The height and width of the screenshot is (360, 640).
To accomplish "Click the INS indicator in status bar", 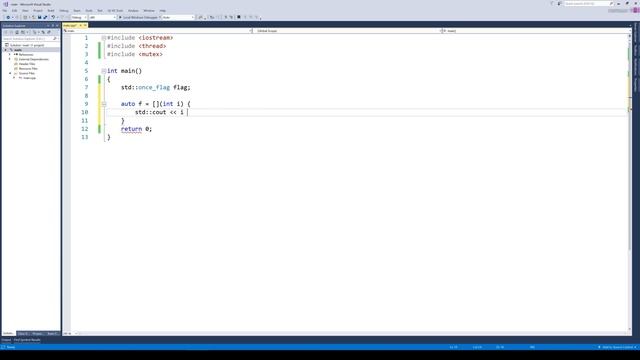I will click(532, 347).
